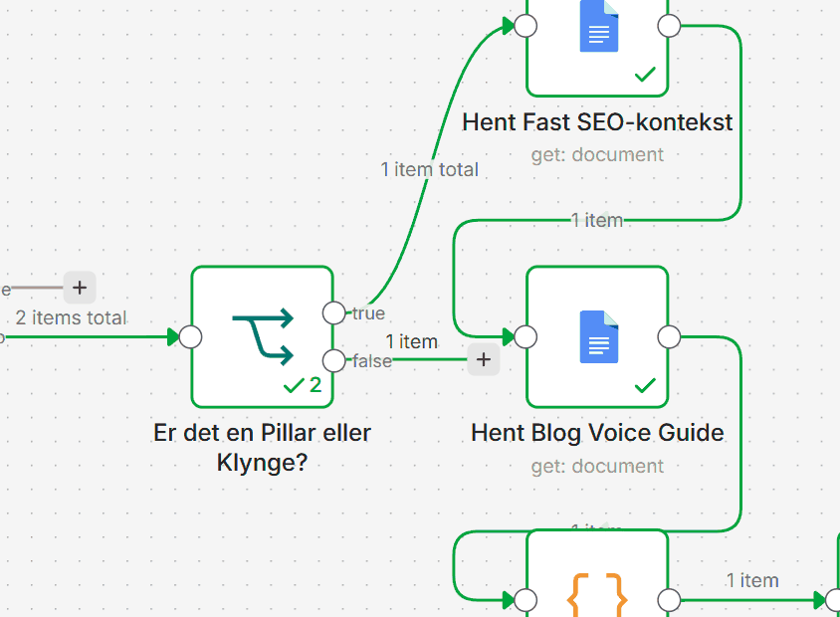The height and width of the screenshot is (617, 840).
Task: Click the input connector of Hent Fast SEO-kontekst
Action: tap(525, 26)
